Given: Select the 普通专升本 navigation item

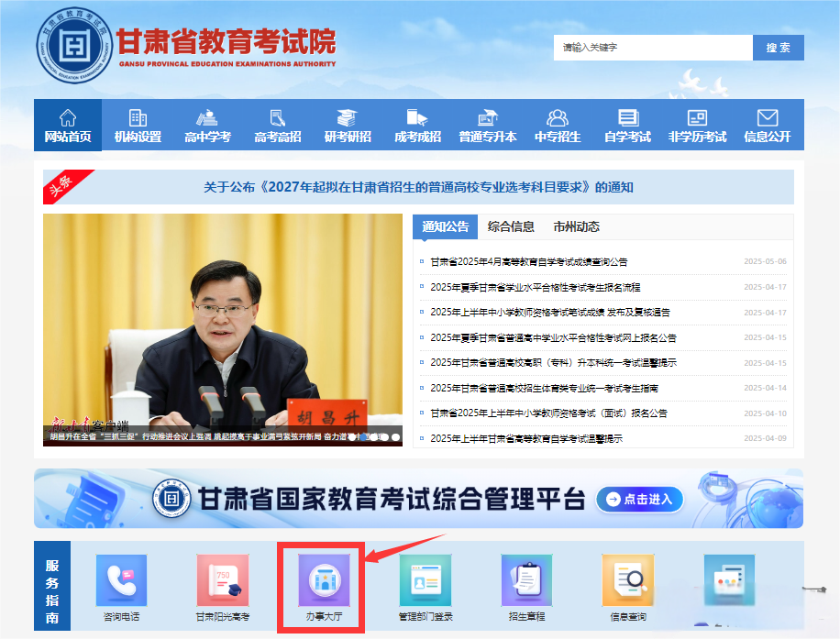Looking at the screenshot, I should point(488,126).
